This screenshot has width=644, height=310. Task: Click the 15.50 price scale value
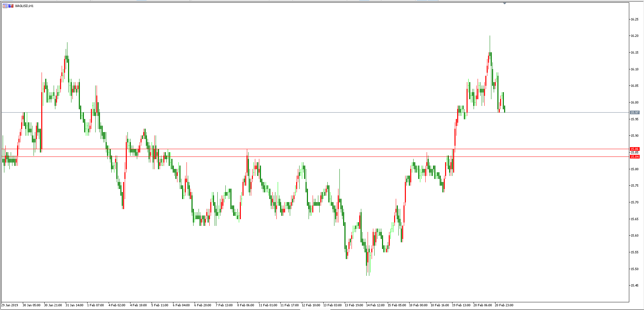point(634,269)
